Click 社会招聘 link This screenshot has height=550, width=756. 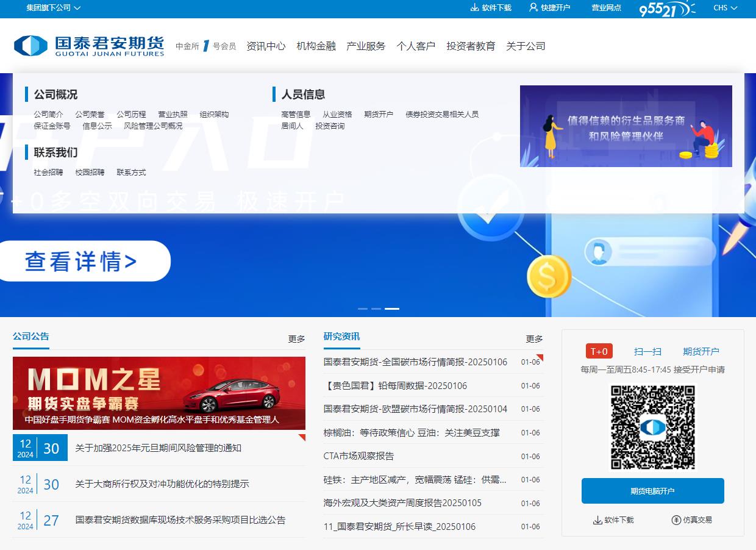[48, 173]
